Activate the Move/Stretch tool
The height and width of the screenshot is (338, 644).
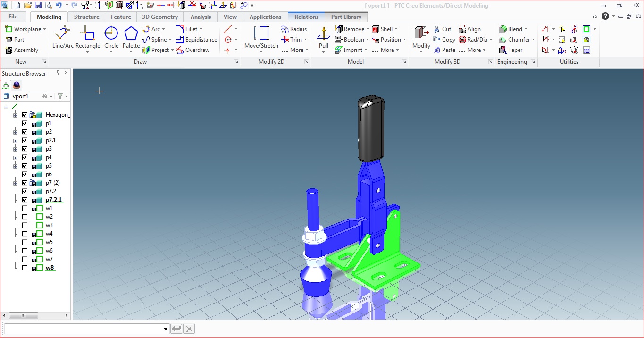pyautogui.click(x=261, y=37)
